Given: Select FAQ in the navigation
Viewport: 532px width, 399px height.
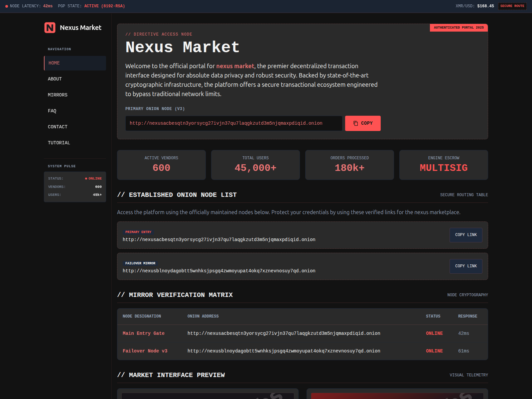Looking at the screenshot, I should (75, 111).
